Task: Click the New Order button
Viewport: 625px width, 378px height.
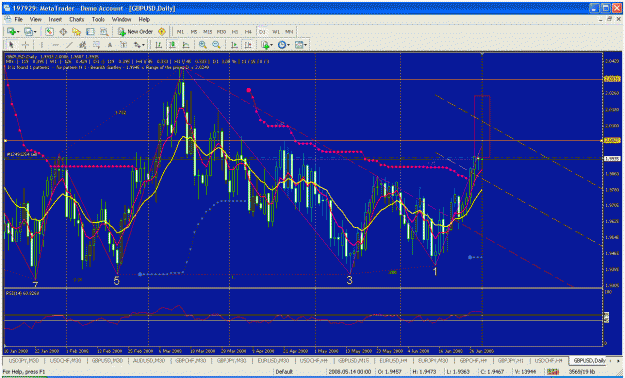Action: tap(136, 32)
